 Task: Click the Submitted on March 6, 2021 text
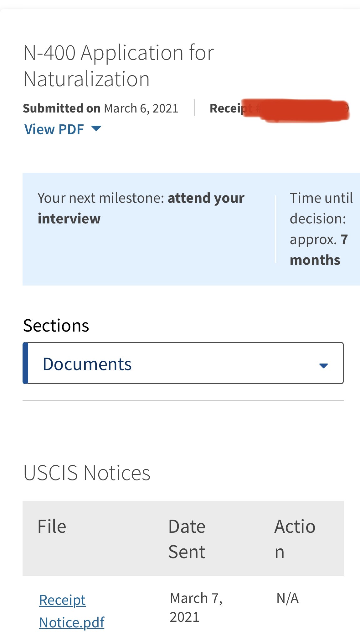100,108
